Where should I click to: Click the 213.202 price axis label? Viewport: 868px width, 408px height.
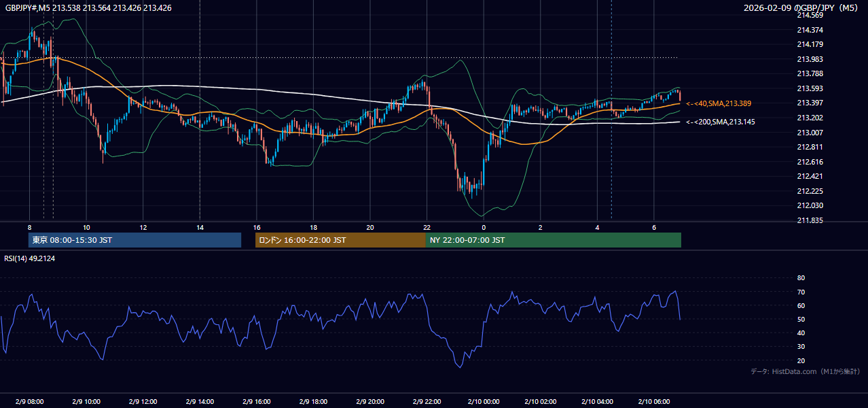[x=810, y=118]
